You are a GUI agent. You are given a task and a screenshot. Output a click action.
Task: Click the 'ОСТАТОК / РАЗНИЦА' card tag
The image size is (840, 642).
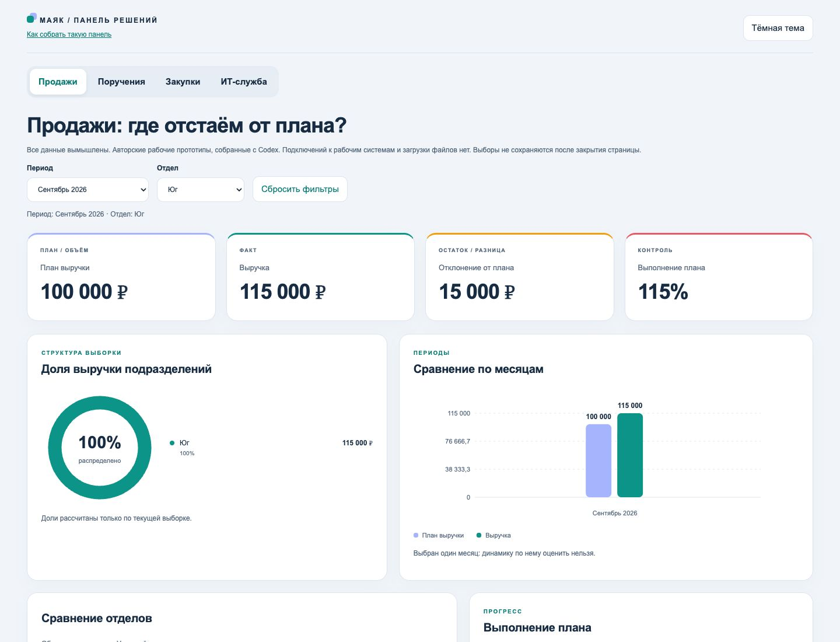click(472, 250)
